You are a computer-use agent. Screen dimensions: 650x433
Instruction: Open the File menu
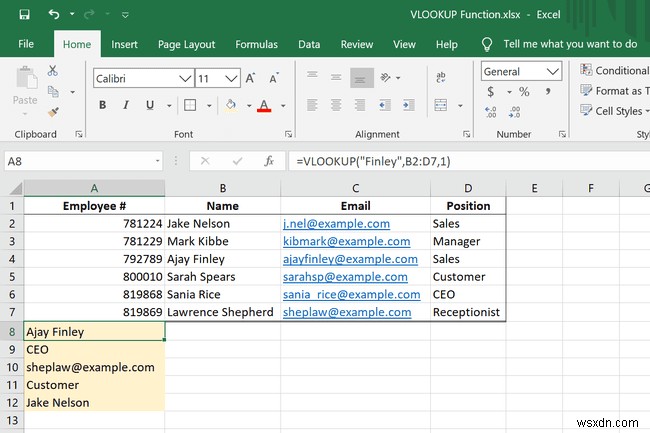click(x=26, y=44)
